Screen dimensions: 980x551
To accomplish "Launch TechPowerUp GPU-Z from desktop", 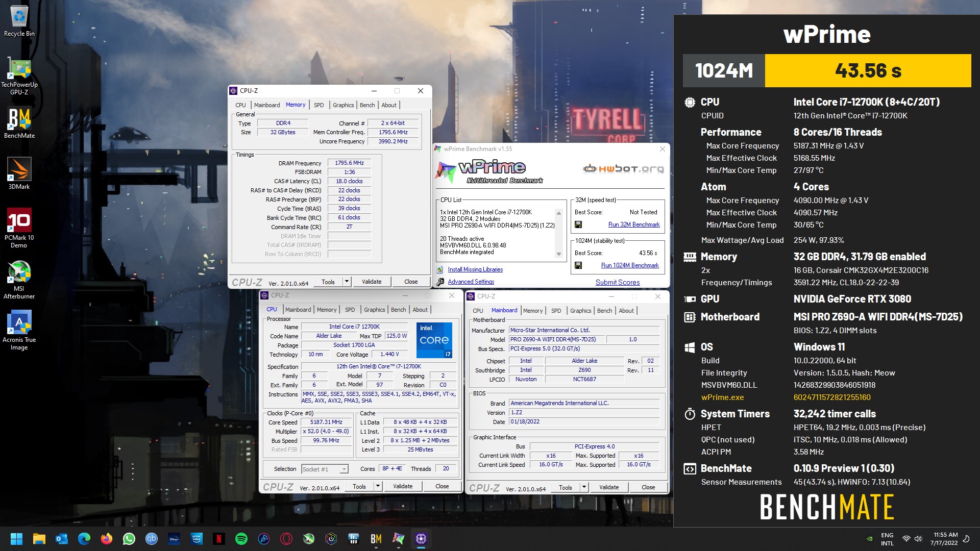I will tap(19, 76).
